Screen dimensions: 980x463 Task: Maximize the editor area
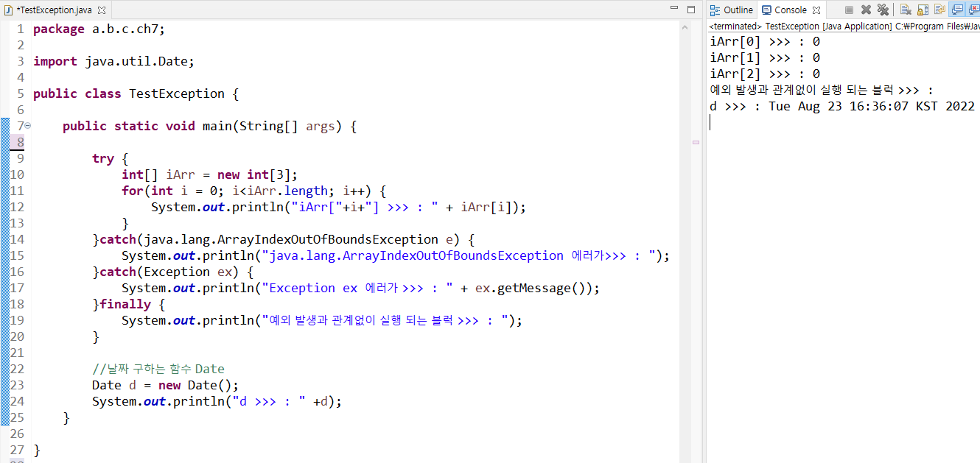(691, 10)
